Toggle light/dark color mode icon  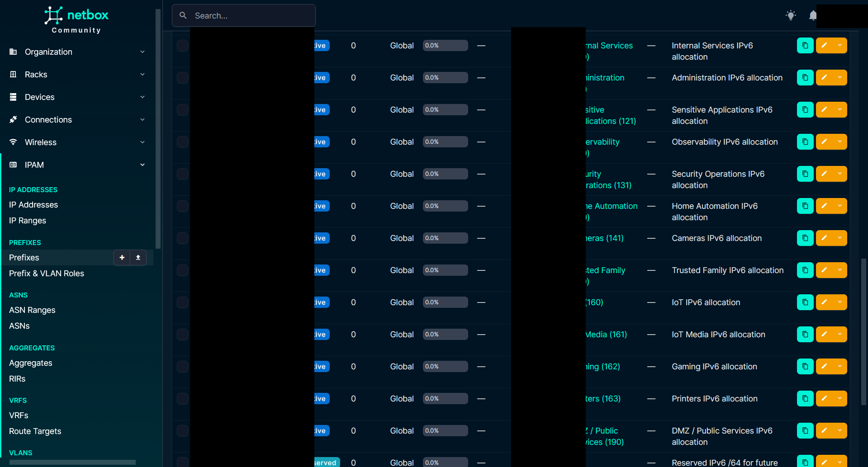click(791, 15)
